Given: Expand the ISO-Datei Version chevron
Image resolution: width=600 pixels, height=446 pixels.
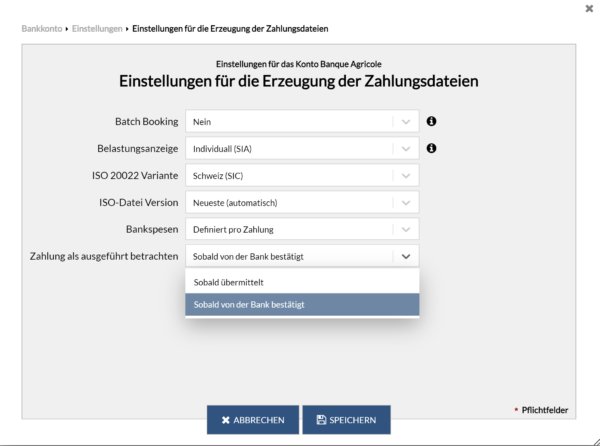Looking at the screenshot, I should click(405, 202).
